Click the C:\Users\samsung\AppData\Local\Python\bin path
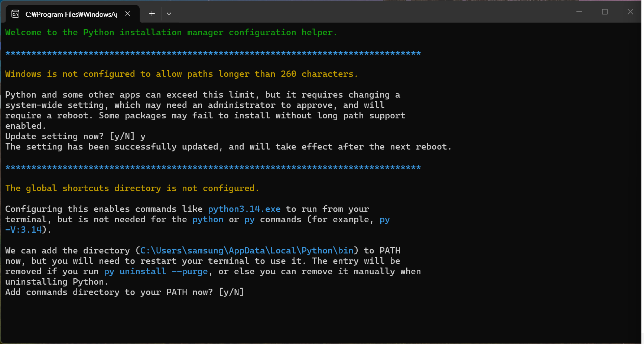The width and height of the screenshot is (644, 344). pyautogui.click(x=247, y=251)
